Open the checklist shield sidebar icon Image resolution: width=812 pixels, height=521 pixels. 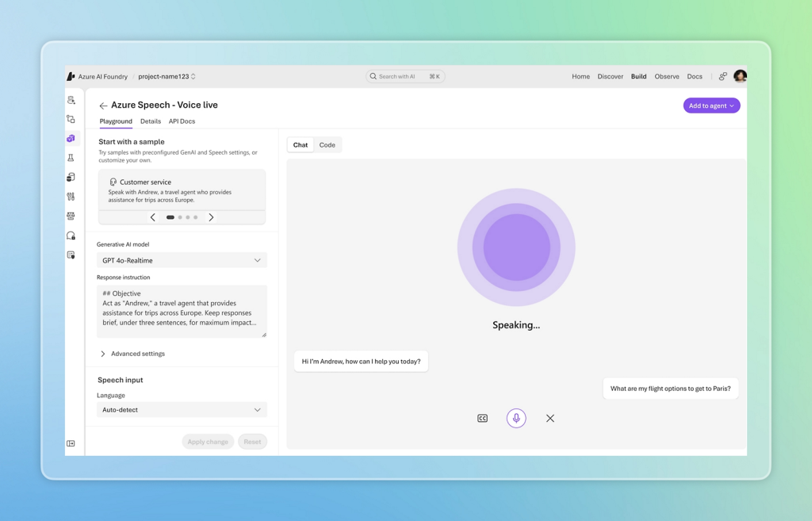(x=71, y=255)
